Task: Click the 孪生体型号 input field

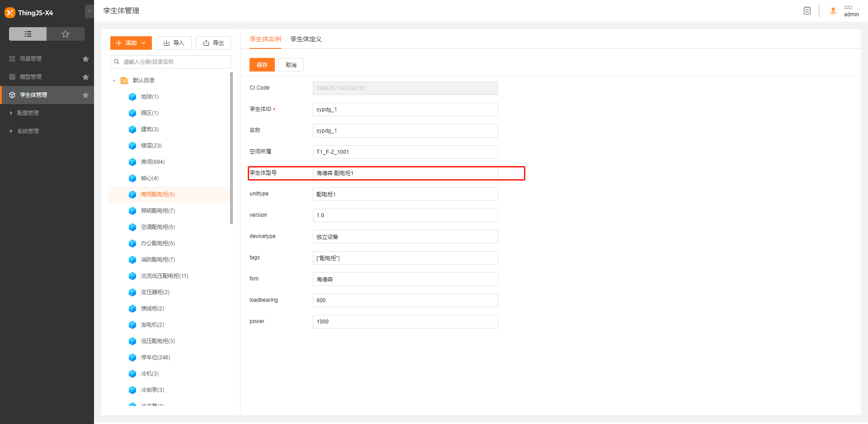Action: (x=405, y=173)
